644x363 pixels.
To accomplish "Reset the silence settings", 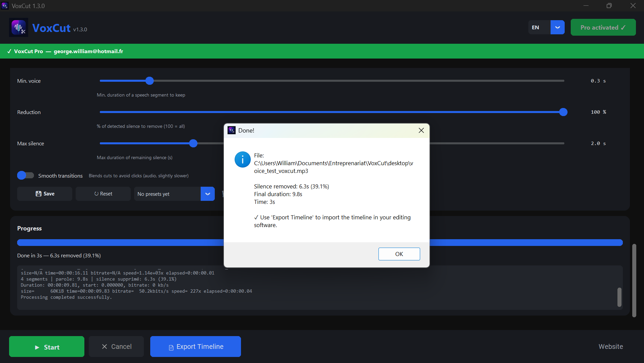I will coord(103,194).
